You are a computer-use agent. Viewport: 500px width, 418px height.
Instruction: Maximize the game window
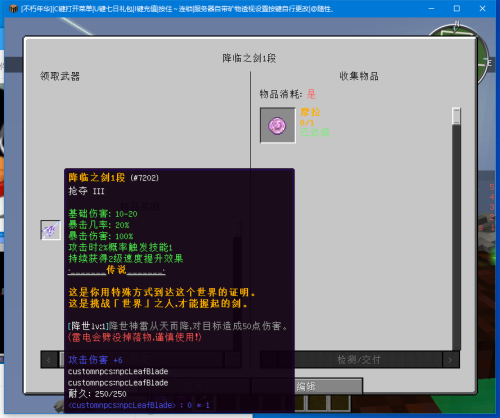tap(457, 9)
